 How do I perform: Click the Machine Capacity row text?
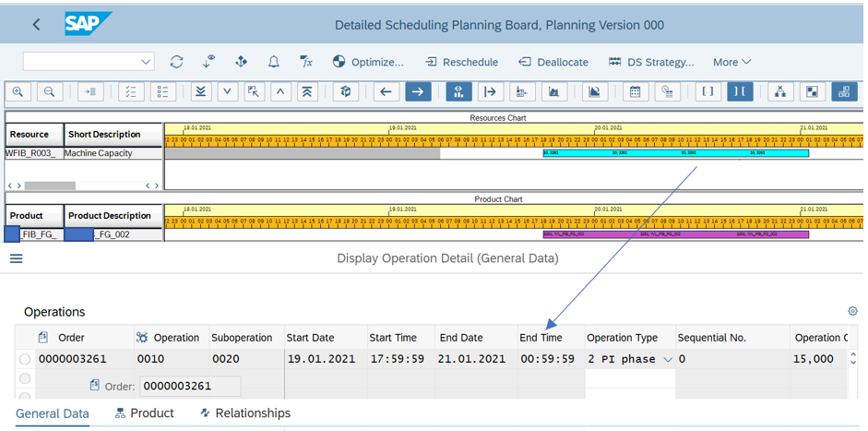coord(99,153)
